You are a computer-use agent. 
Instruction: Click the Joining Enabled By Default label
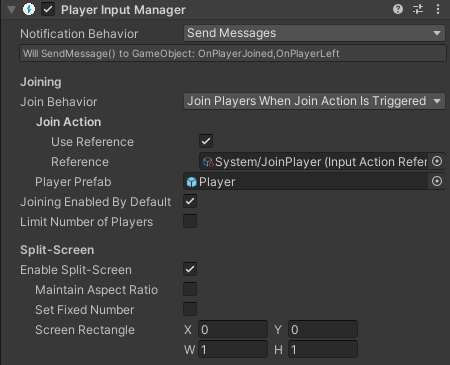(x=96, y=202)
